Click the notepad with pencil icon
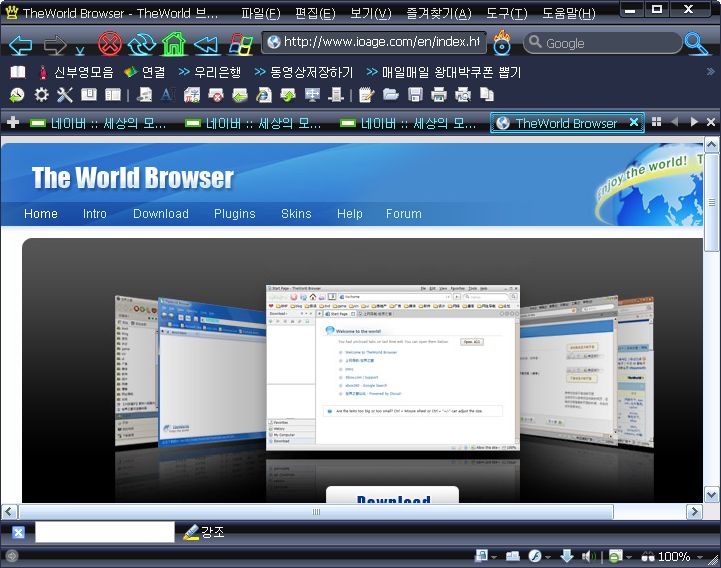This screenshot has width=721, height=568. coord(366,95)
